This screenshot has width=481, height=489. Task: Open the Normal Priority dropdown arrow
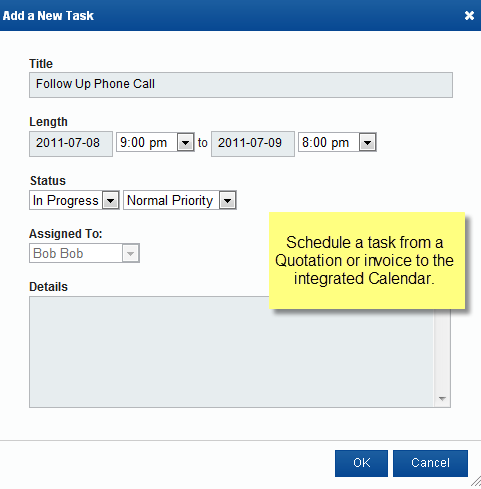227,200
